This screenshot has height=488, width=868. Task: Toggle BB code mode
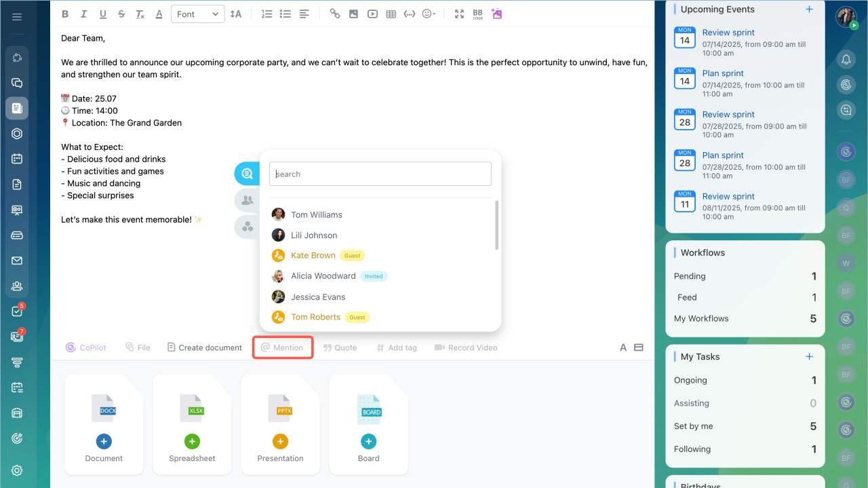[x=477, y=14]
